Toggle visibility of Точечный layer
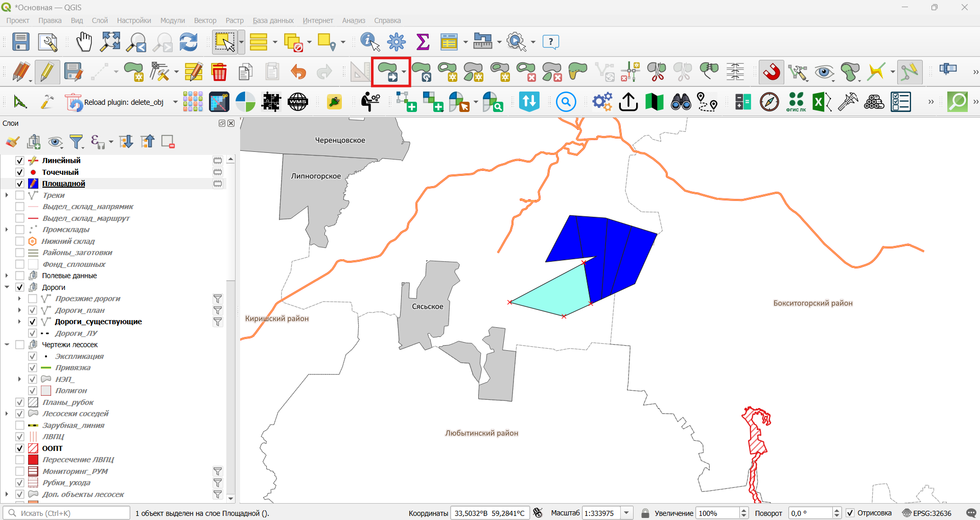Screen dimensions: 980x520 coord(20,172)
